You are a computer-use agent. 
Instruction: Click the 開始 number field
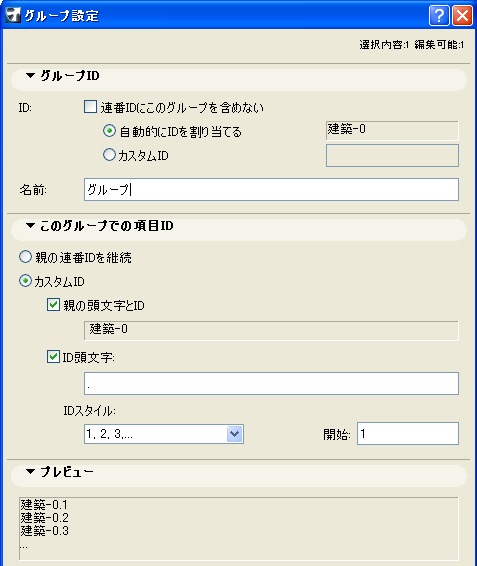[408, 433]
